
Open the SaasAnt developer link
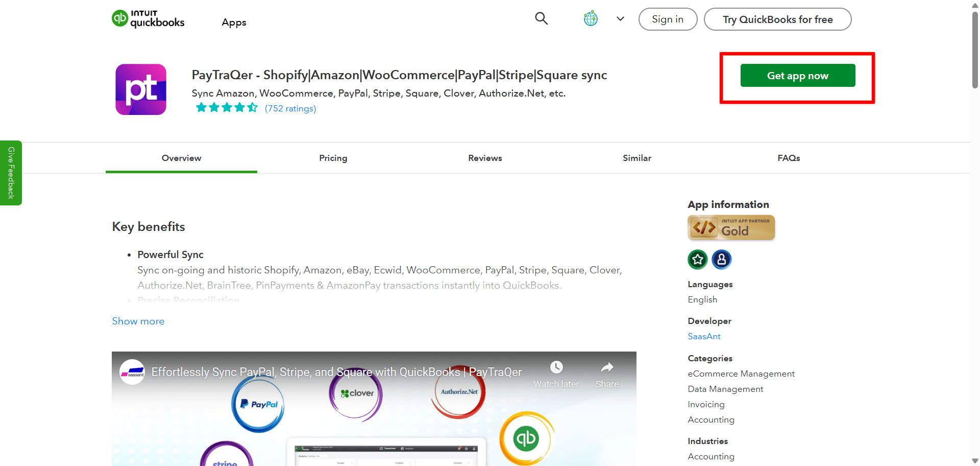704,336
